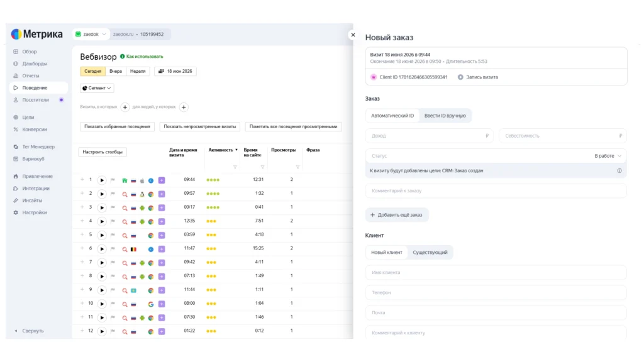Switch to Ввести ID вручную
This screenshot has width=644, height=362.
(445, 116)
